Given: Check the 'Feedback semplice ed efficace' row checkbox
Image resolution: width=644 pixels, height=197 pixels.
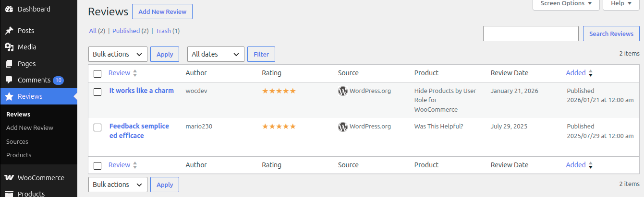Looking at the screenshot, I should coord(97,127).
